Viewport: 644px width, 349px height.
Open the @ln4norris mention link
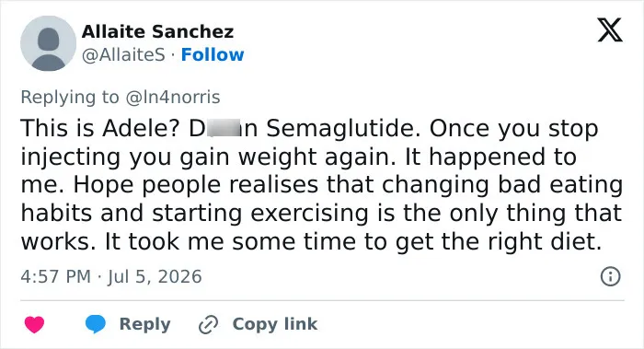173,98
